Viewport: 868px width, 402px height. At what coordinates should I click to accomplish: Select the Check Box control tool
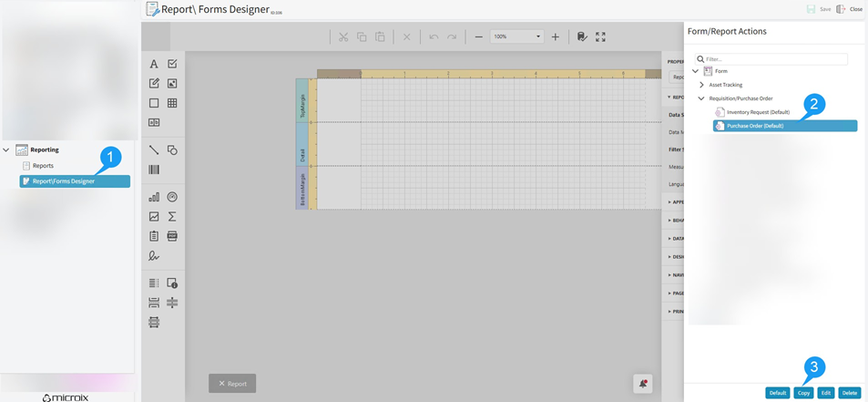(x=172, y=64)
